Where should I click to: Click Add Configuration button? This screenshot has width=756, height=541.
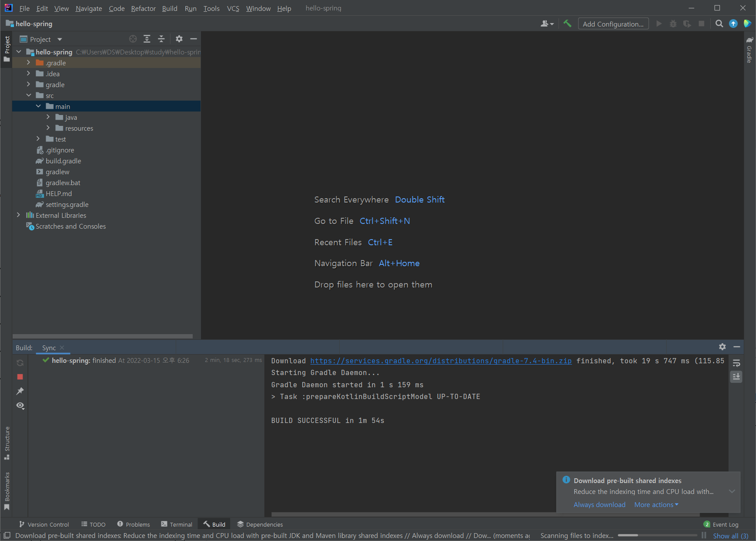(x=613, y=24)
